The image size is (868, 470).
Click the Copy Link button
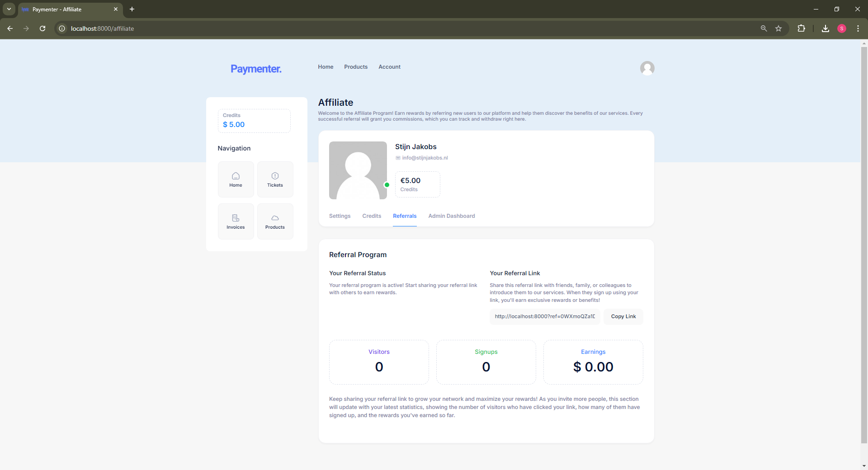click(623, 316)
